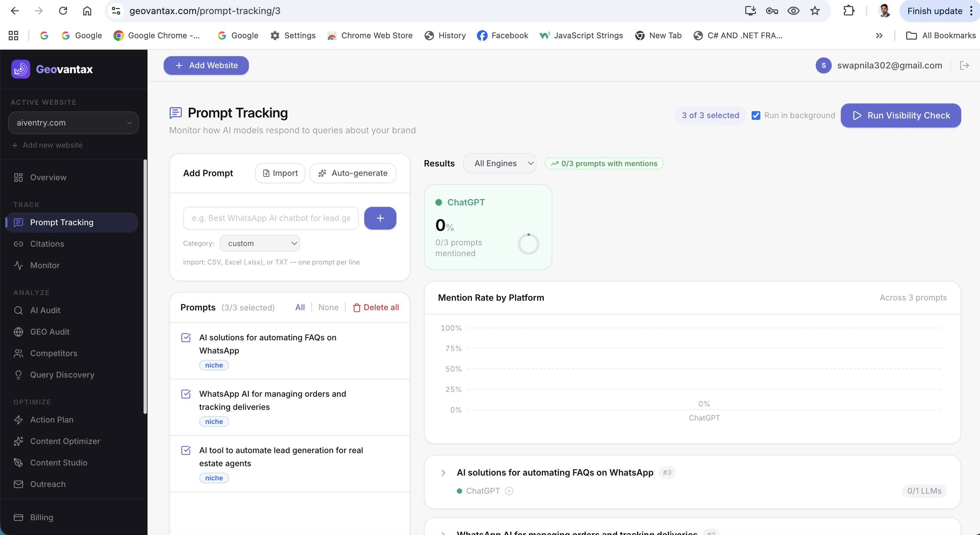This screenshot has width=980, height=535.
Task: Go to GEO Audit page
Action: pos(49,332)
